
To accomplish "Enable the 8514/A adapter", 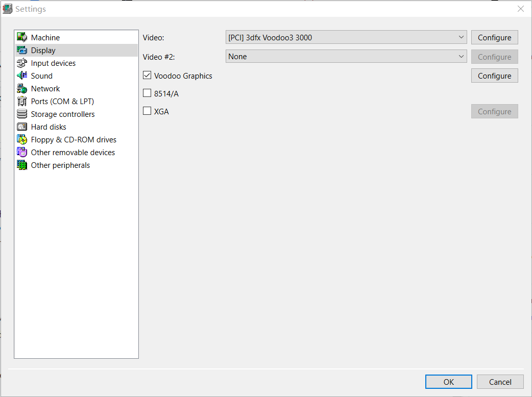I will [147, 93].
